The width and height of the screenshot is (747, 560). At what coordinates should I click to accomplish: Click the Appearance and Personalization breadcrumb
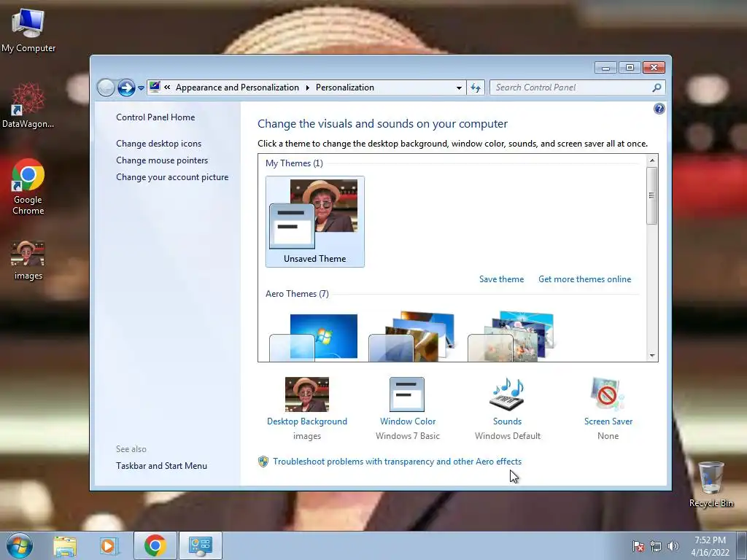pos(237,87)
